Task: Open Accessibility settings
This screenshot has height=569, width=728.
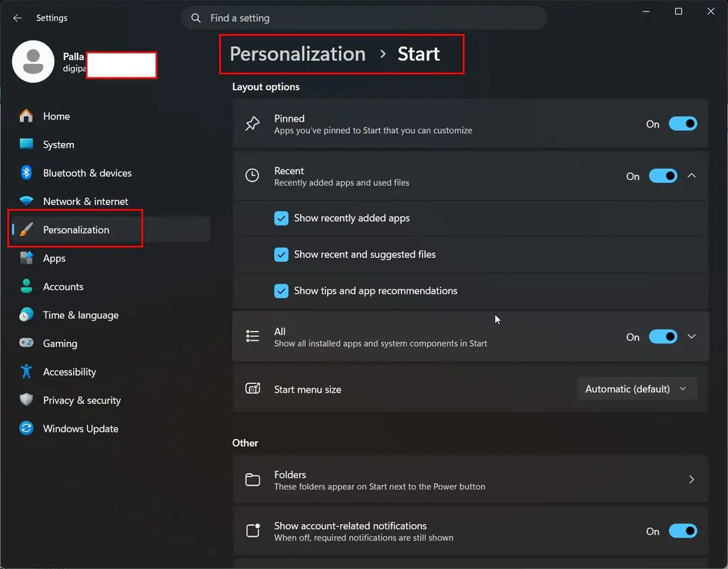Action: [x=110, y=371]
